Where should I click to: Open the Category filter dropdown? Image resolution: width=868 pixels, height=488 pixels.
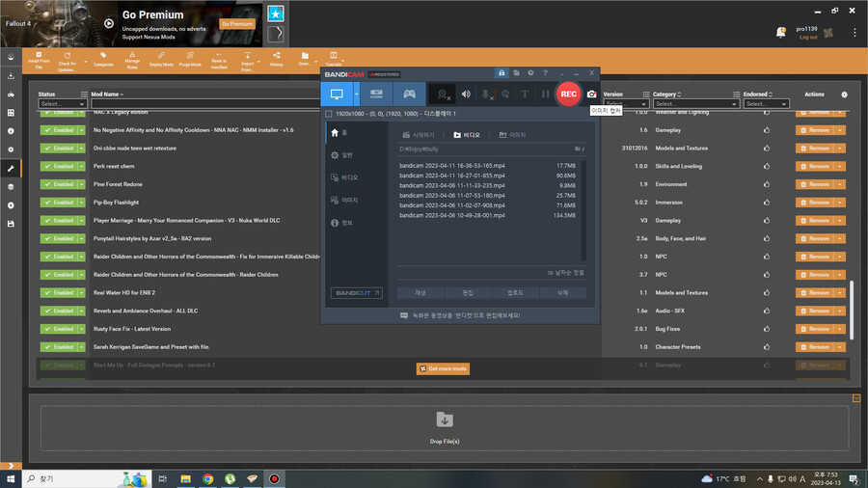click(x=692, y=103)
